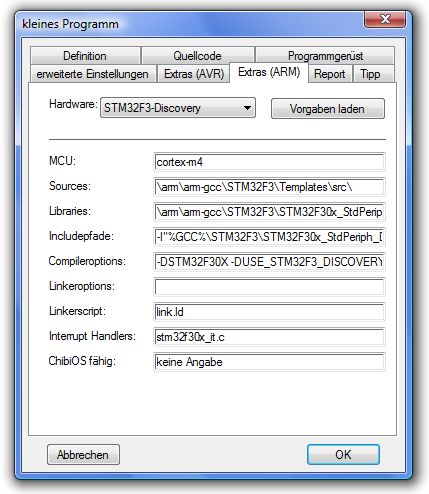429x494 pixels.
Task: Click the Compileroptions field
Action: click(x=269, y=262)
